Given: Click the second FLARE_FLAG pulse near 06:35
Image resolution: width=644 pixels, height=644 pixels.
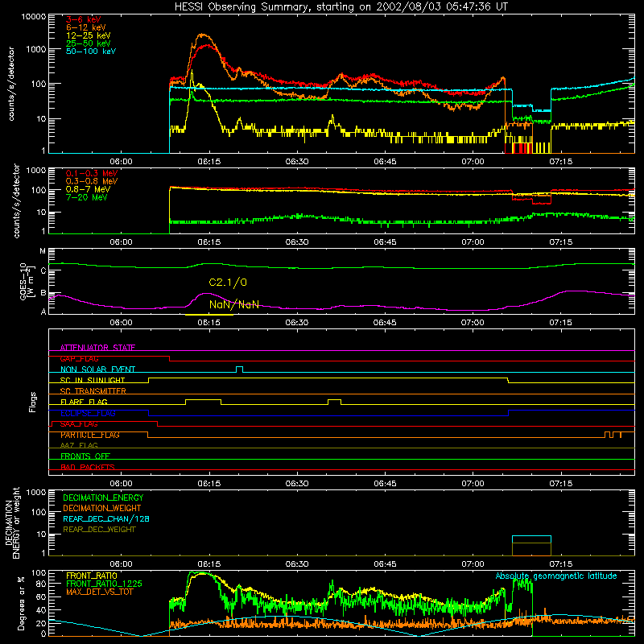Looking at the screenshot, I should pyautogui.click(x=334, y=402).
